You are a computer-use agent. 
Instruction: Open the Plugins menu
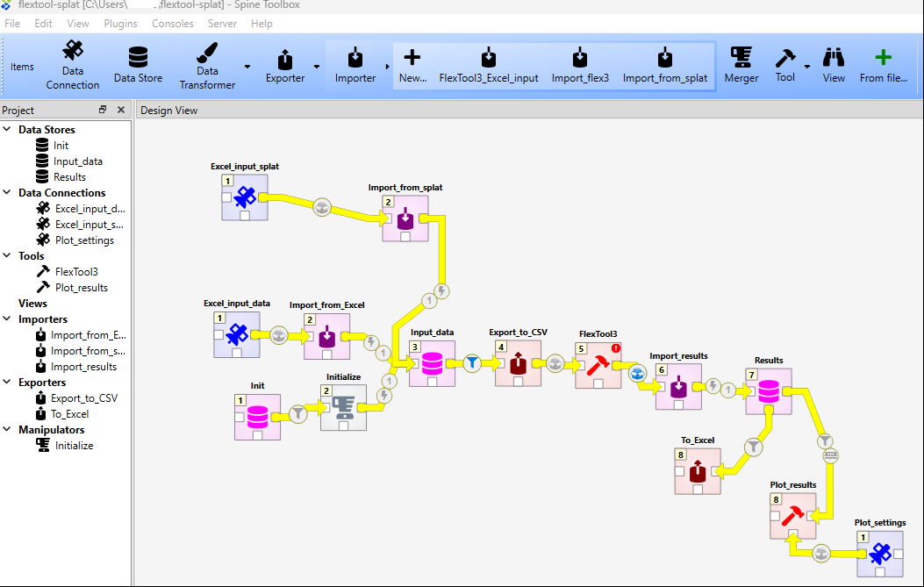coord(120,24)
